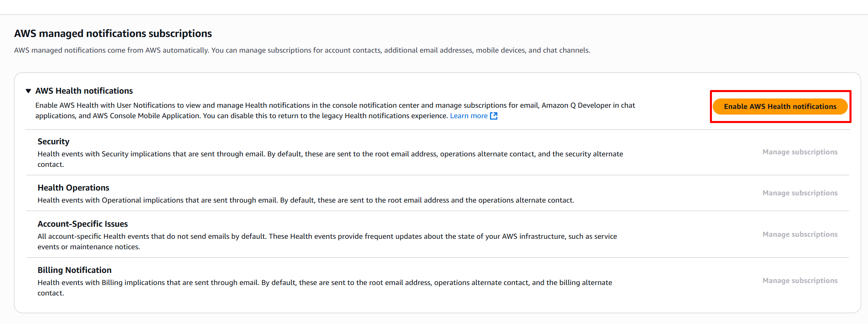Open Manage subscriptions for Security
868x324 pixels.
pos(800,152)
